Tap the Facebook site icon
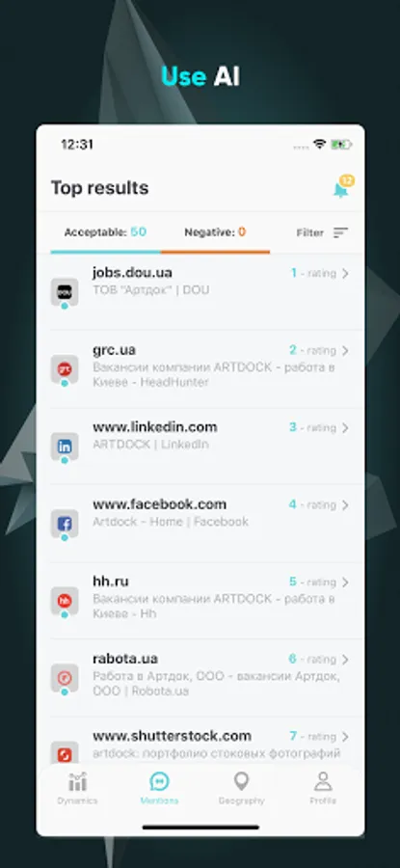This screenshot has width=400, height=868. (65, 523)
